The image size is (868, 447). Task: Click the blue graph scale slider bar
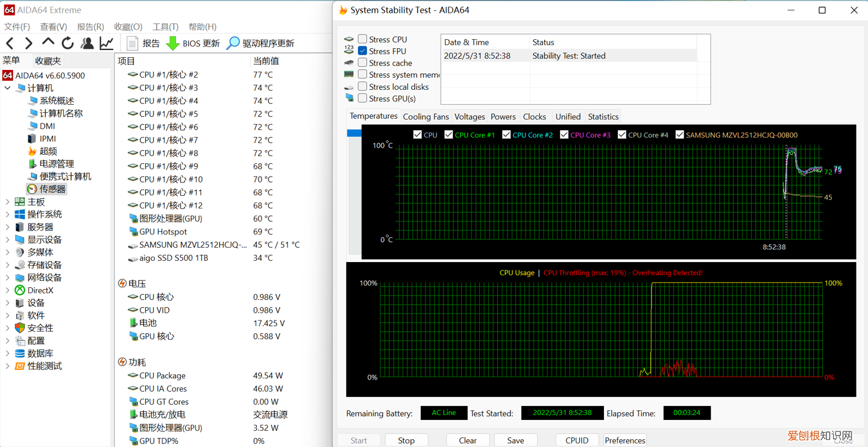click(x=354, y=133)
